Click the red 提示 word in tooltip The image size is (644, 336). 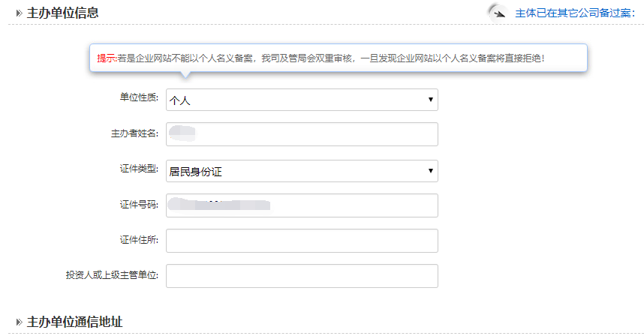[106, 58]
